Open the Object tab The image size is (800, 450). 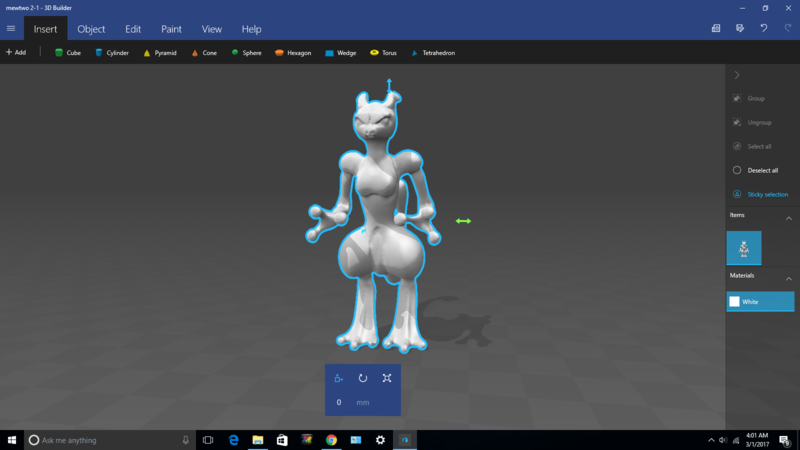point(91,29)
